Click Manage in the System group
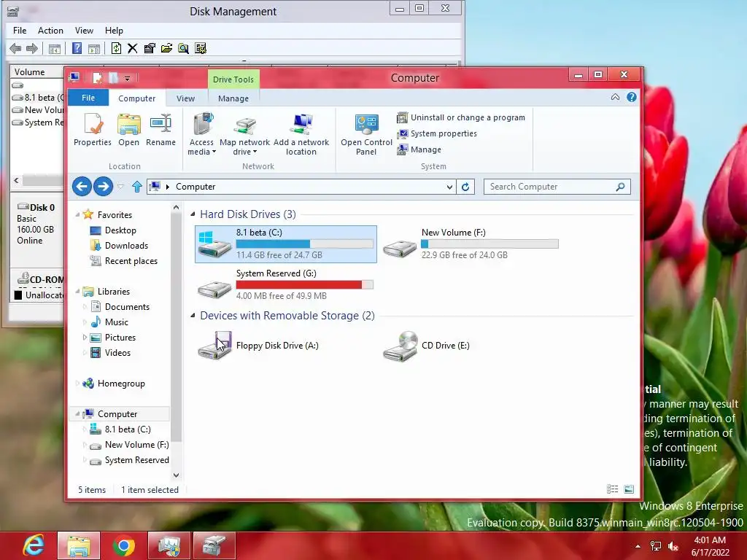Viewport: 747px width, 560px height. coord(419,149)
